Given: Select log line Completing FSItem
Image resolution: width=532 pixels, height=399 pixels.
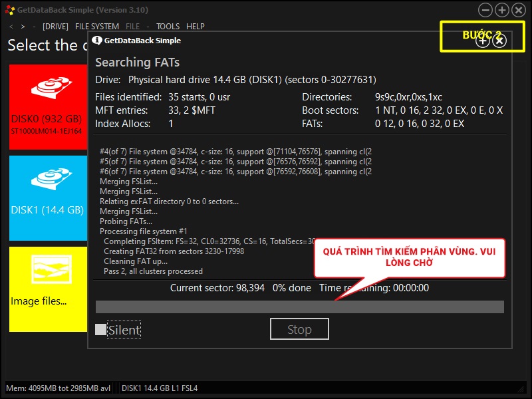Looking at the screenshot, I should 209,241.
